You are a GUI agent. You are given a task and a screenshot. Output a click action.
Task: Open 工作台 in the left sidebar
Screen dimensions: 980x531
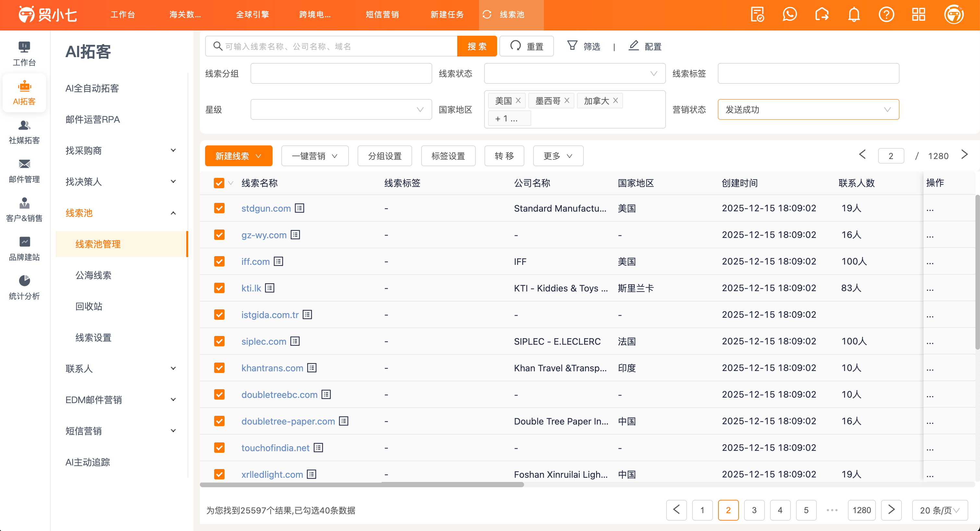tap(24, 54)
